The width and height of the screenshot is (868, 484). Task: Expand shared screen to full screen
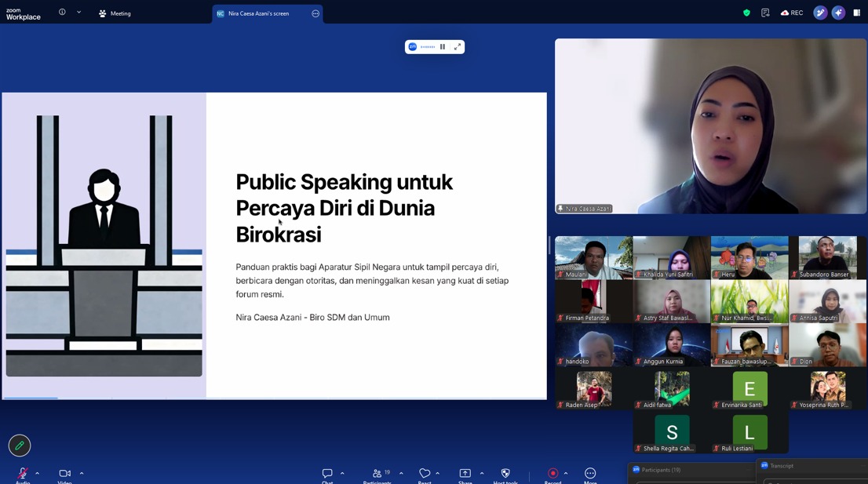click(x=458, y=47)
